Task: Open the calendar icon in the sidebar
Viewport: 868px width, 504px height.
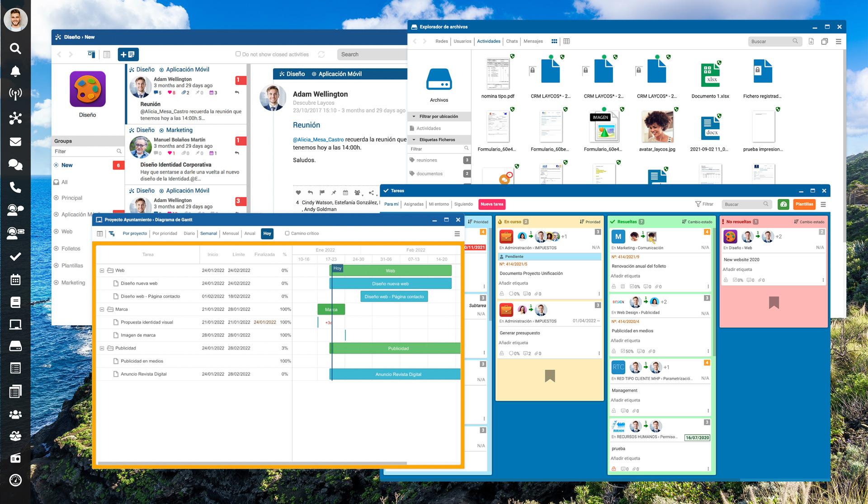Action: tap(15, 280)
